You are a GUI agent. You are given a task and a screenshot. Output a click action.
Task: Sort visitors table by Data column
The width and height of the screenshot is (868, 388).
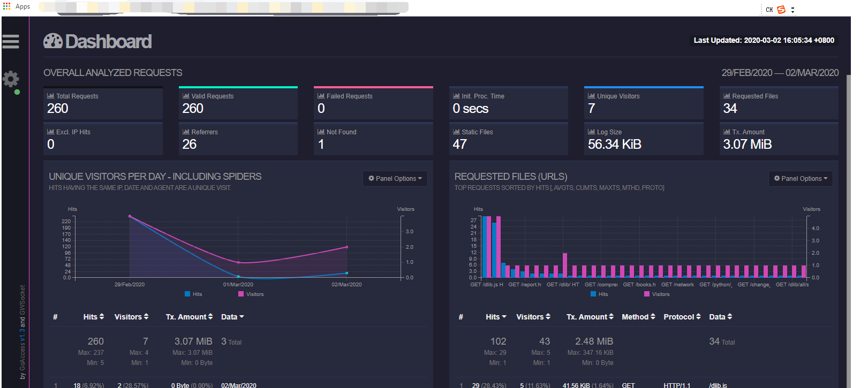(232, 317)
